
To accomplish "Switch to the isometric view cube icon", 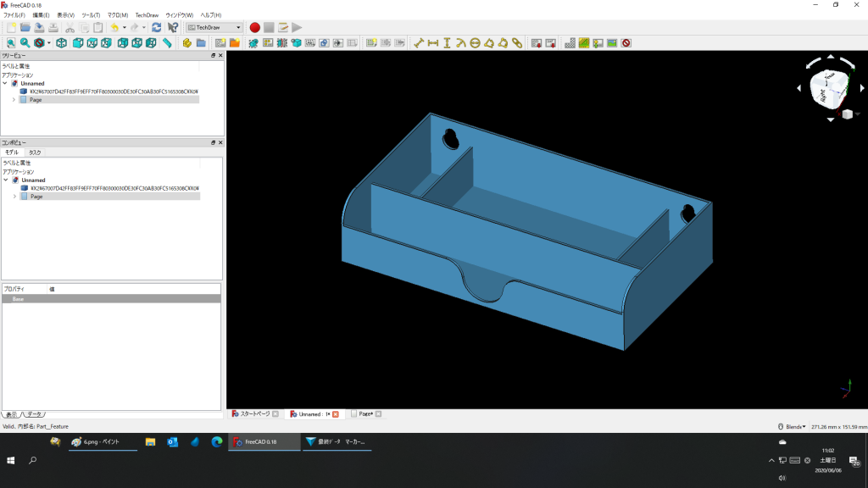I will pos(61,43).
